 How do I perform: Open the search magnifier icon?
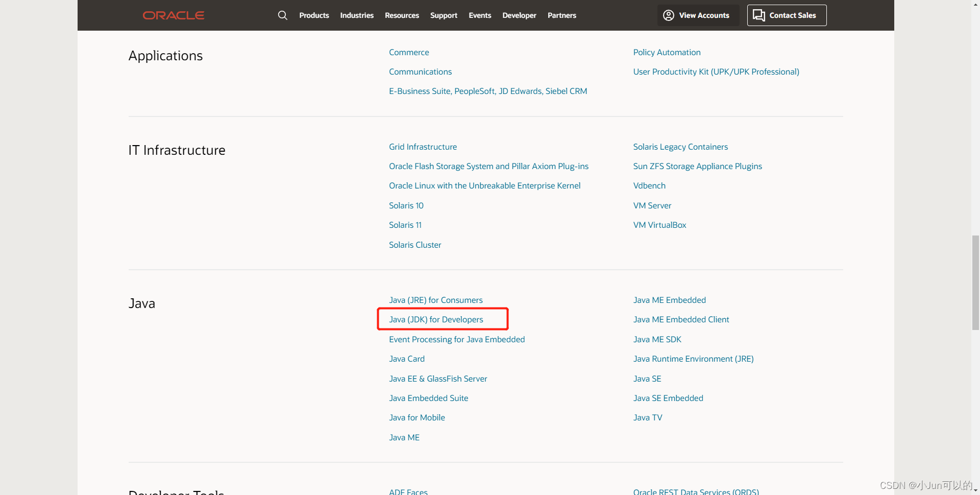pyautogui.click(x=282, y=15)
